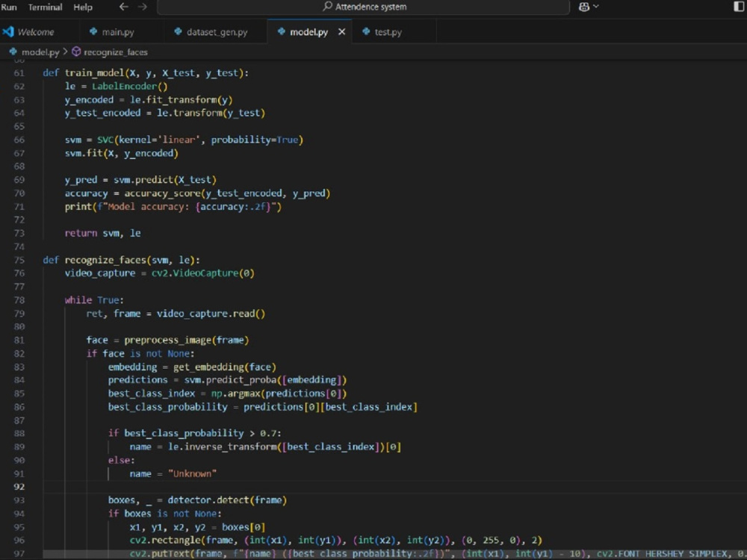Switch to the dataset_gen.py tab

217,32
